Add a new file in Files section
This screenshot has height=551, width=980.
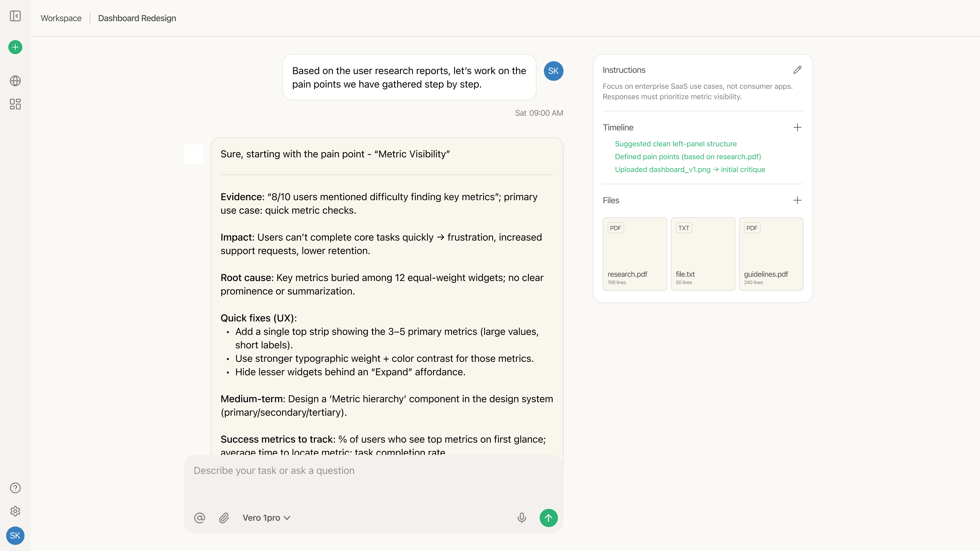797,201
